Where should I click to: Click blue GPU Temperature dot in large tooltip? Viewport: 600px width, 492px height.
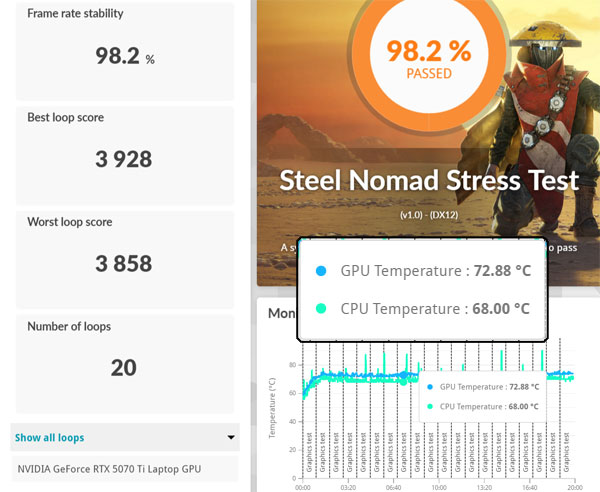pyautogui.click(x=320, y=271)
